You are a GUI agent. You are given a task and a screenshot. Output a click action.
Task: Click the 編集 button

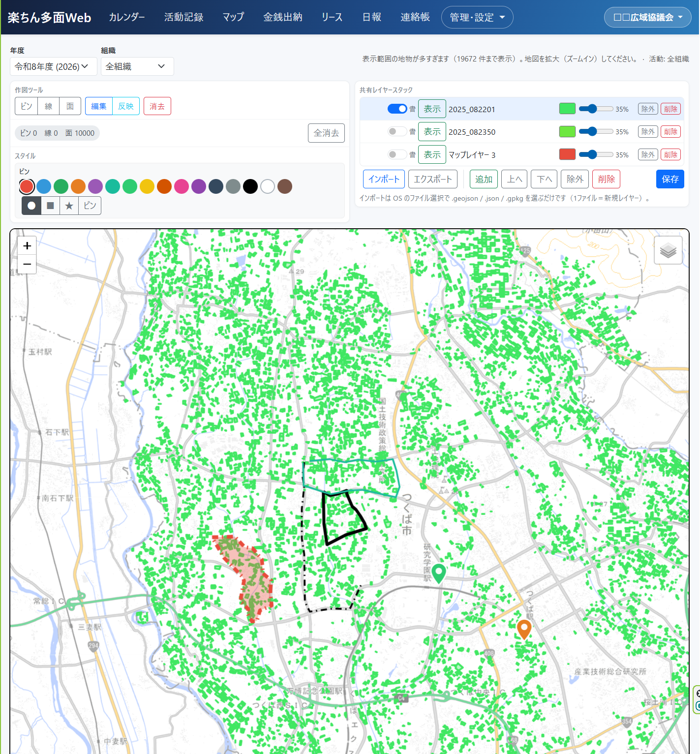99,106
